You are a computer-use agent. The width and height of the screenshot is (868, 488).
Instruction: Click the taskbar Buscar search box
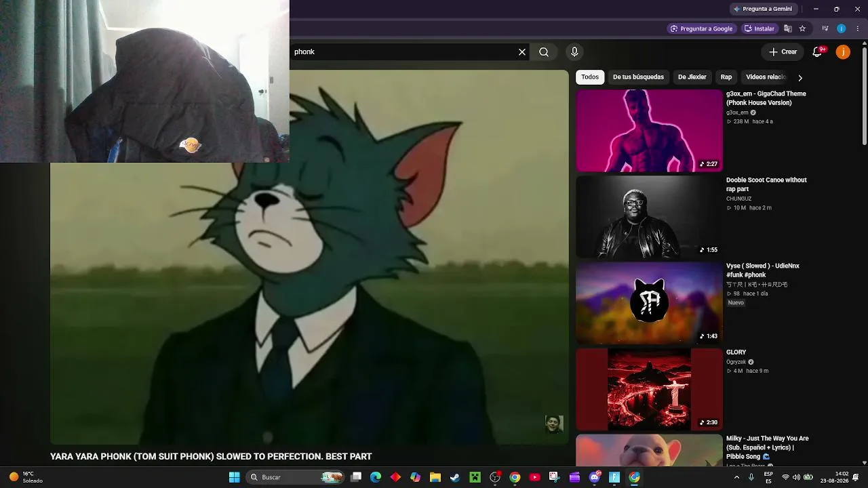[x=295, y=477]
